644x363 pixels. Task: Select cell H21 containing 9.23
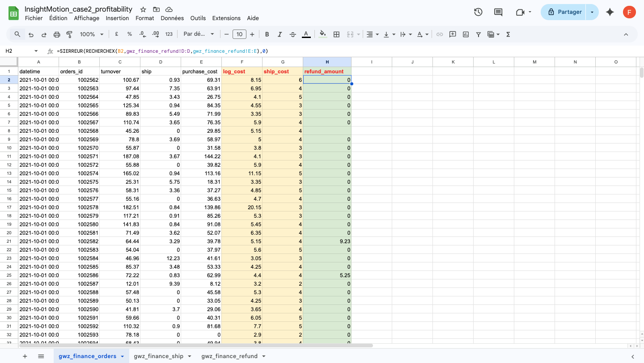[327, 241]
